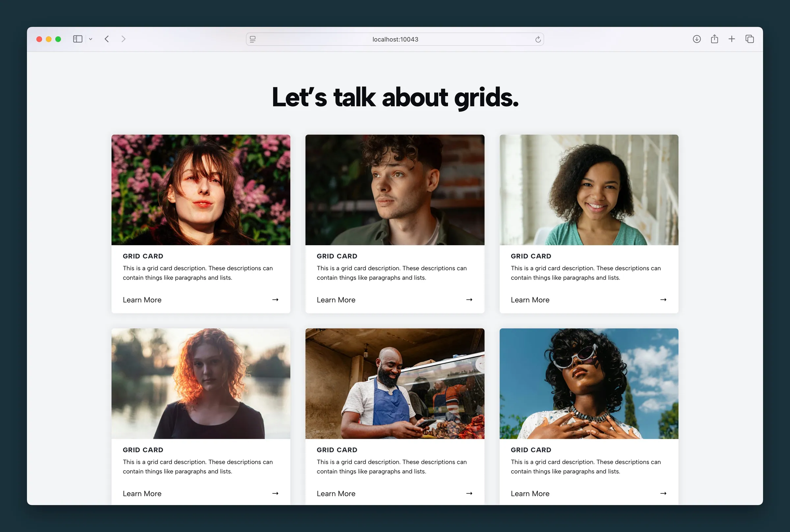Viewport: 790px width, 532px height.
Task: Click Learn More under the blue apron man photo
Action: click(x=336, y=494)
